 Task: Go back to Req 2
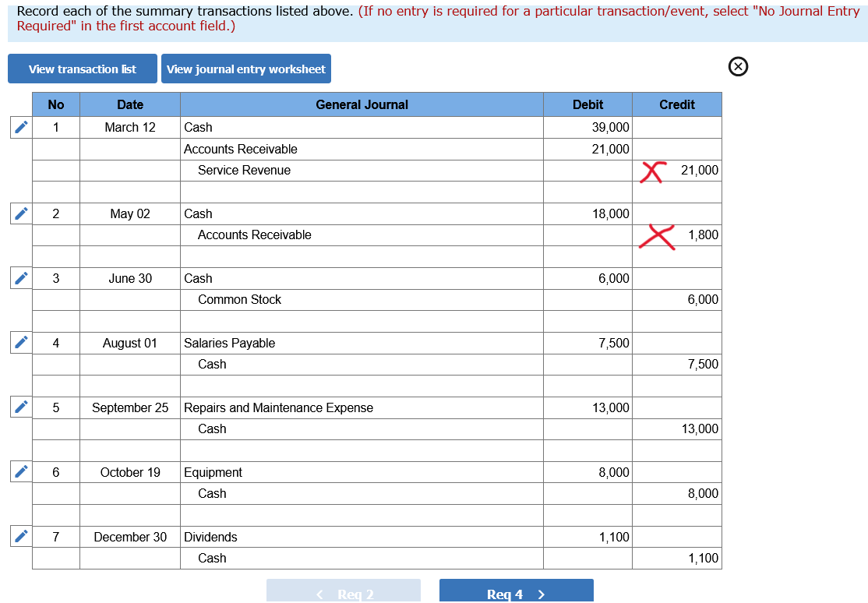coord(343,591)
